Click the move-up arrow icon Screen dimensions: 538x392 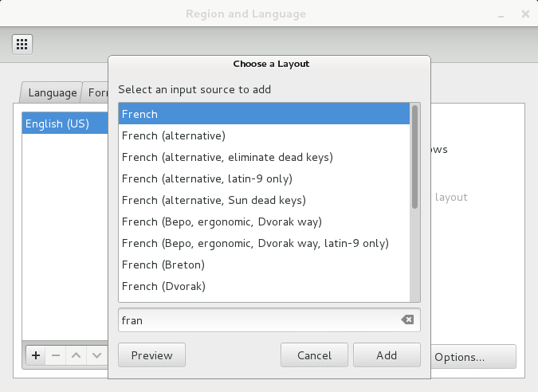tap(77, 355)
